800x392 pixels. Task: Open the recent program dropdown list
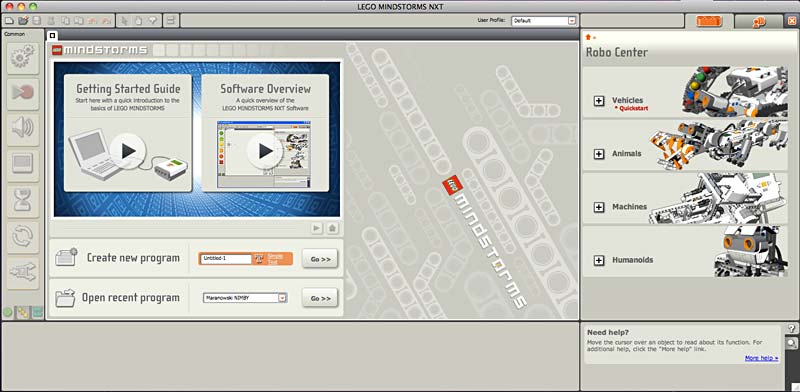[x=245, y=298]
